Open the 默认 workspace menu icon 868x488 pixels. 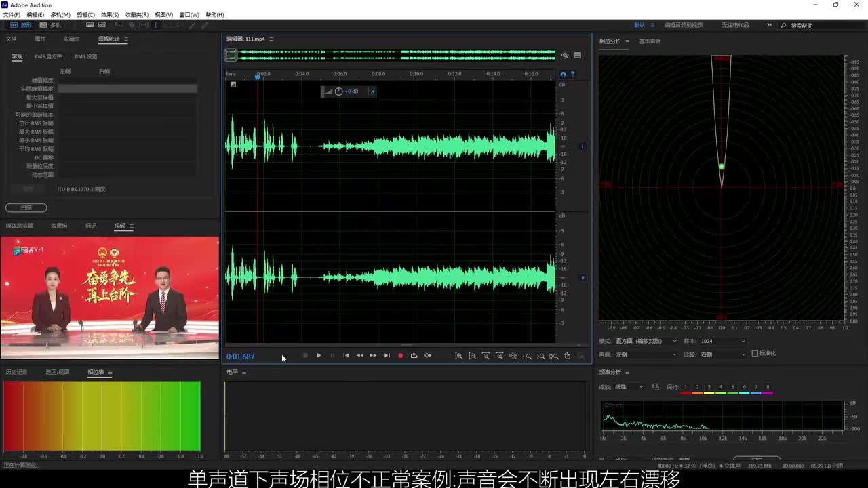653,25
